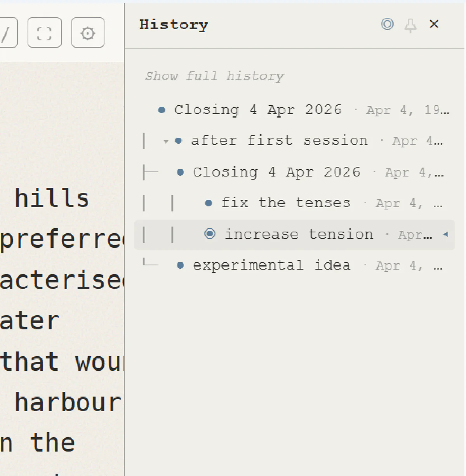Pin the History panel
Image resolution: width=466 pixels, height=476 pixels.
[410, 25]
